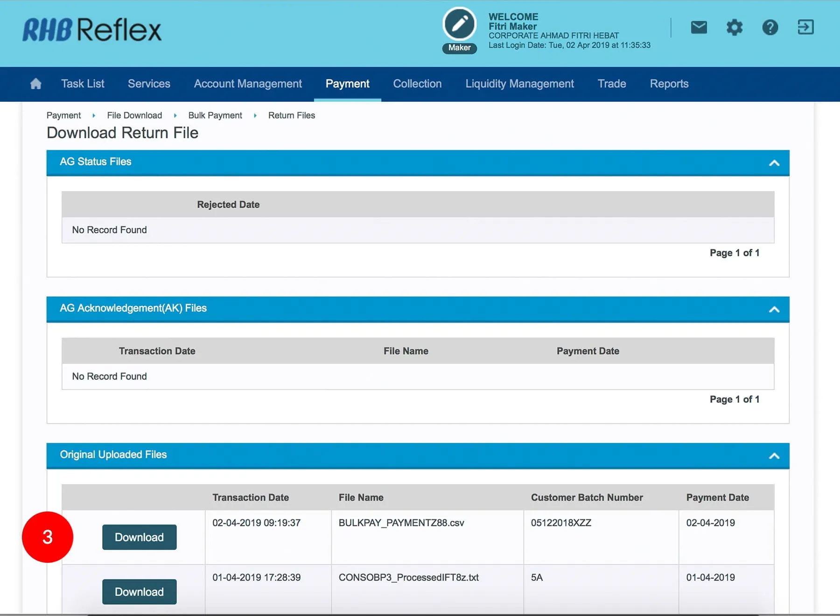Image resolution: width=840 pixels, height=616 pixels.
Task: Download the BULKPAY_PAYMENTZ88.csv file
Action: point(139,537)
